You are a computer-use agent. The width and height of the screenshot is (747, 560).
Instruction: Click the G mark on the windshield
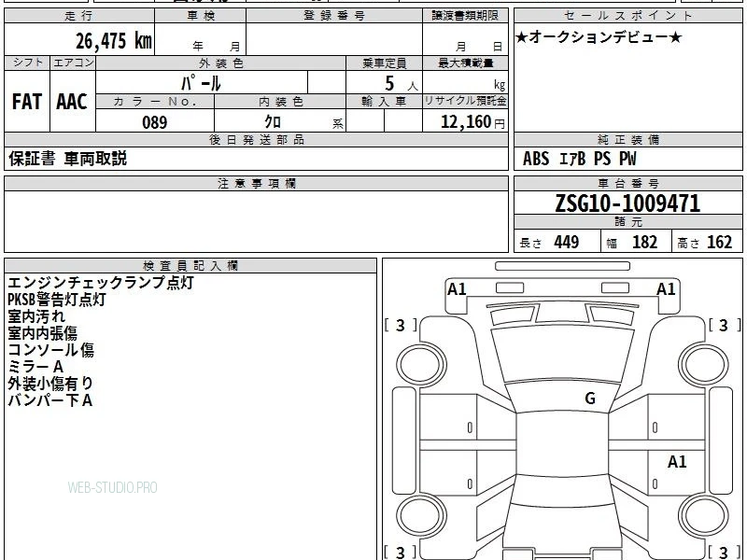click(x=590, y=399)
